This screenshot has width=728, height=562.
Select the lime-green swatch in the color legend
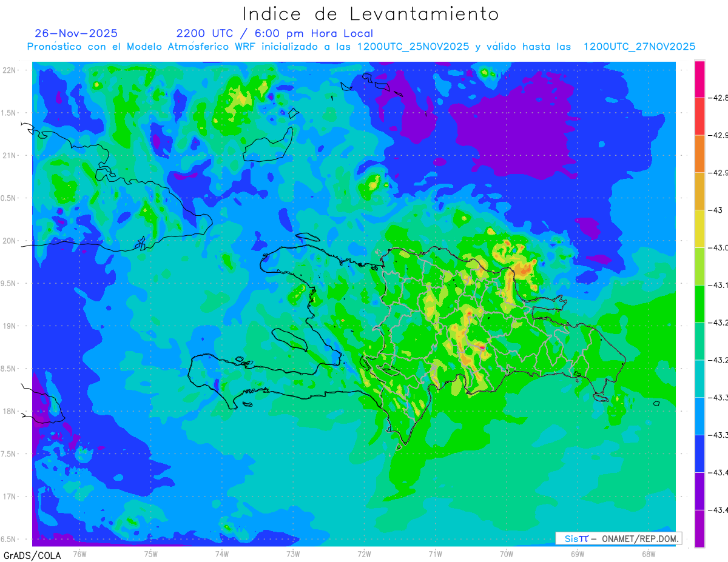click(x=699, y=266)
